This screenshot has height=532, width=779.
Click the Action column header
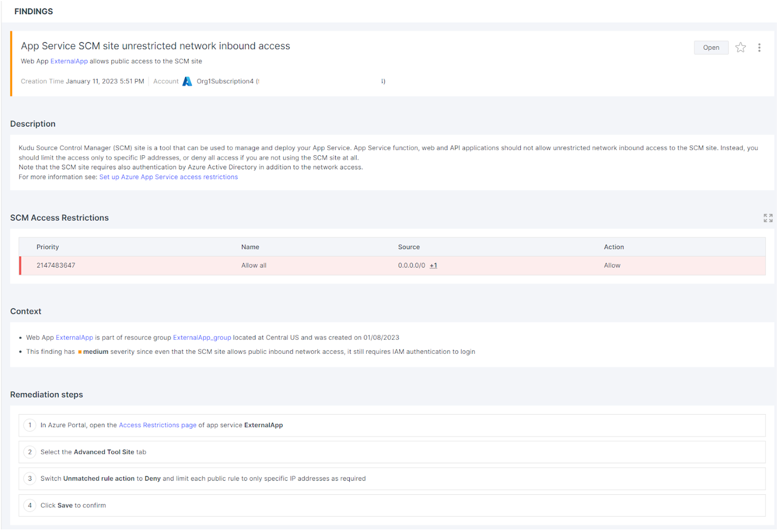[614, 247]
